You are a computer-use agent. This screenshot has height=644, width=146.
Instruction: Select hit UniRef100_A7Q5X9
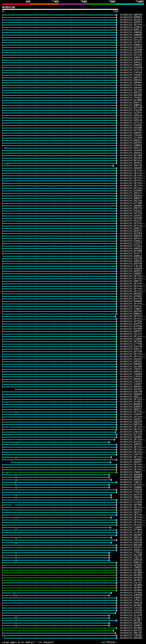point(131,27)
